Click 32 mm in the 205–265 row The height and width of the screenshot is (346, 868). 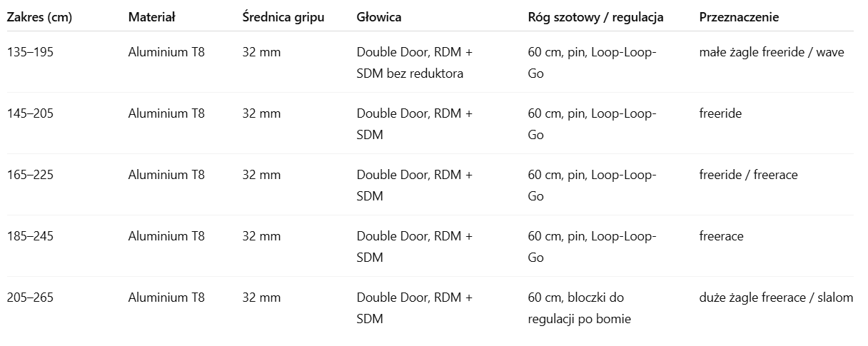[261, 297]
